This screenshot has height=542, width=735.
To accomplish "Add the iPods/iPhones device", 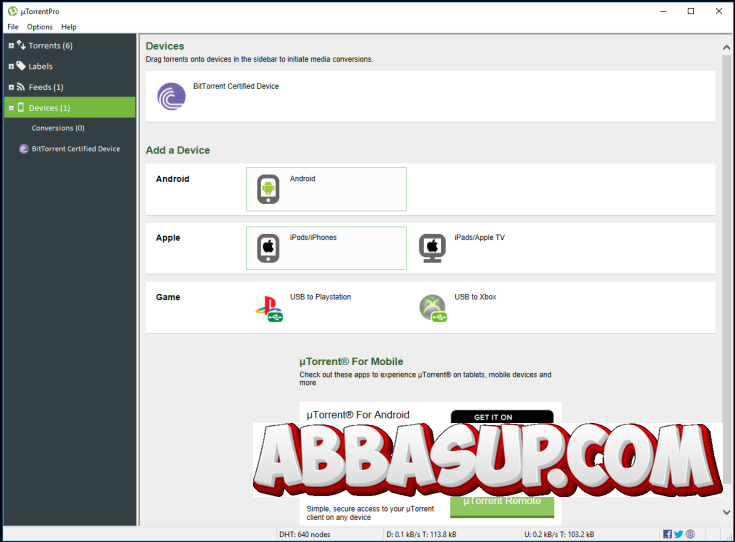I will pyautogui.click(x=326, y=248).
